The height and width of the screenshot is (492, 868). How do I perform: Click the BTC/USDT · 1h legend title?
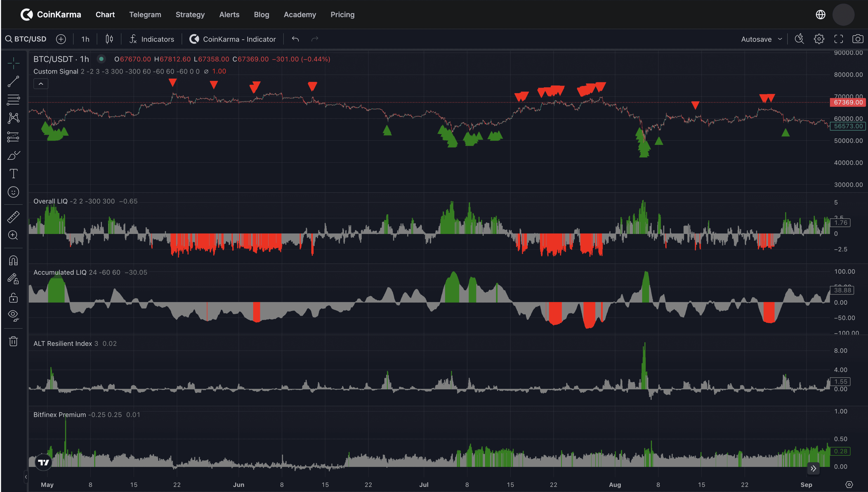coord(61,59)
